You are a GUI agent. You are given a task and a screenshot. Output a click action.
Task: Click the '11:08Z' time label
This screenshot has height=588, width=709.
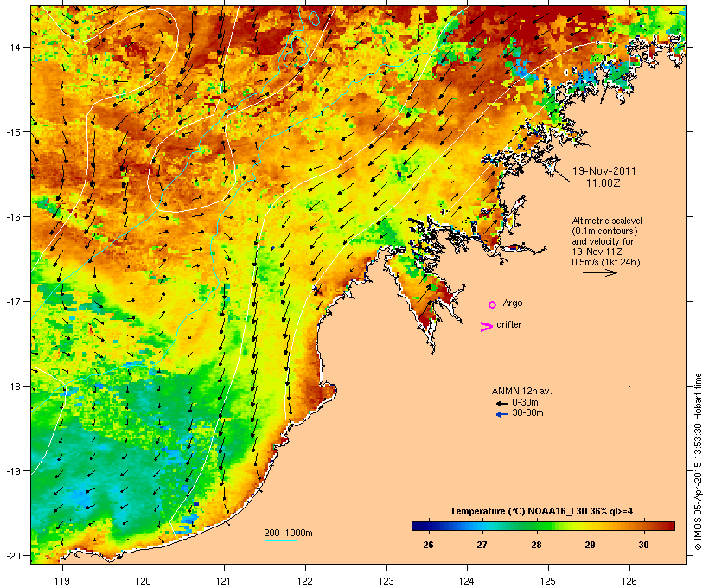tap(604, 183)
